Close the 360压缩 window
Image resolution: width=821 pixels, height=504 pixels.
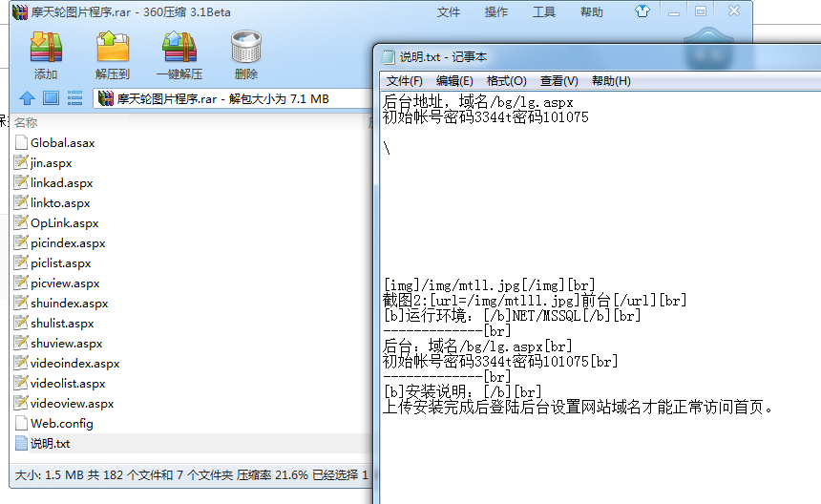(734, 11)
